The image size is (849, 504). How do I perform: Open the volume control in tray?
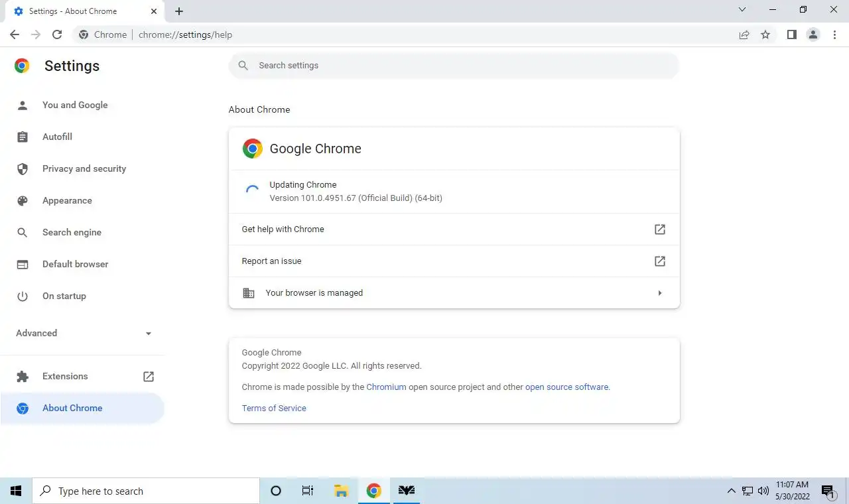pyautogui.click(x=763, y=491)
